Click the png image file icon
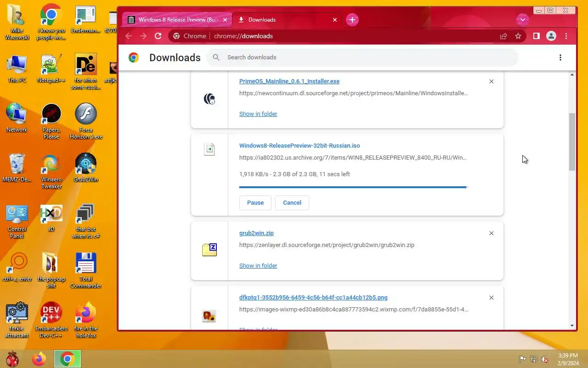Viewport: 588px width, 368px height. 209,316
